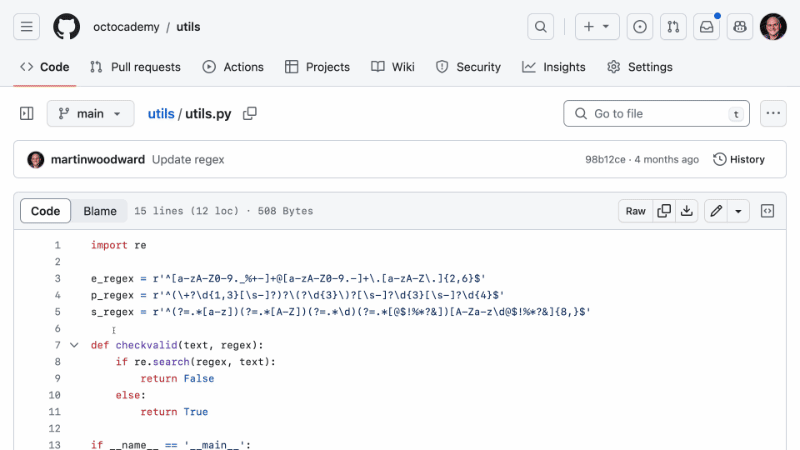Click the utils repository name in header
800x450 pixels.
pyautogui.click(x=188, y=27)
